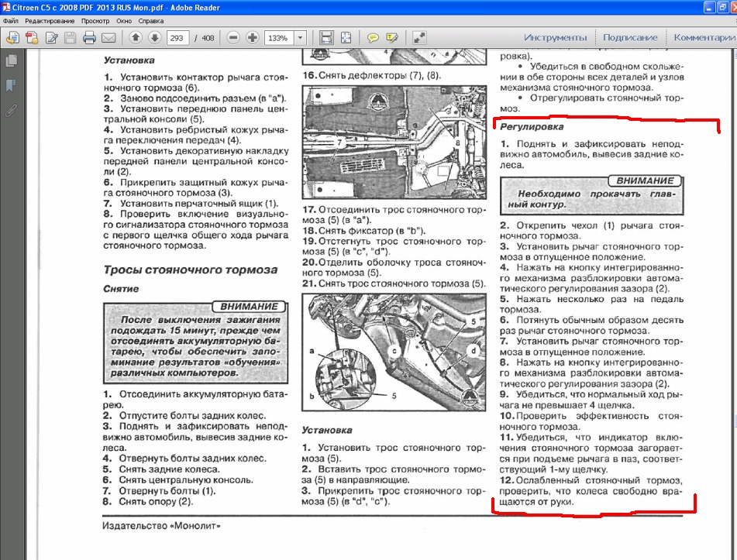Image resolution: width=737 pixels, height=560 pixels.
Task: Click the parking brake cable illustration
Action: [394, 353]
